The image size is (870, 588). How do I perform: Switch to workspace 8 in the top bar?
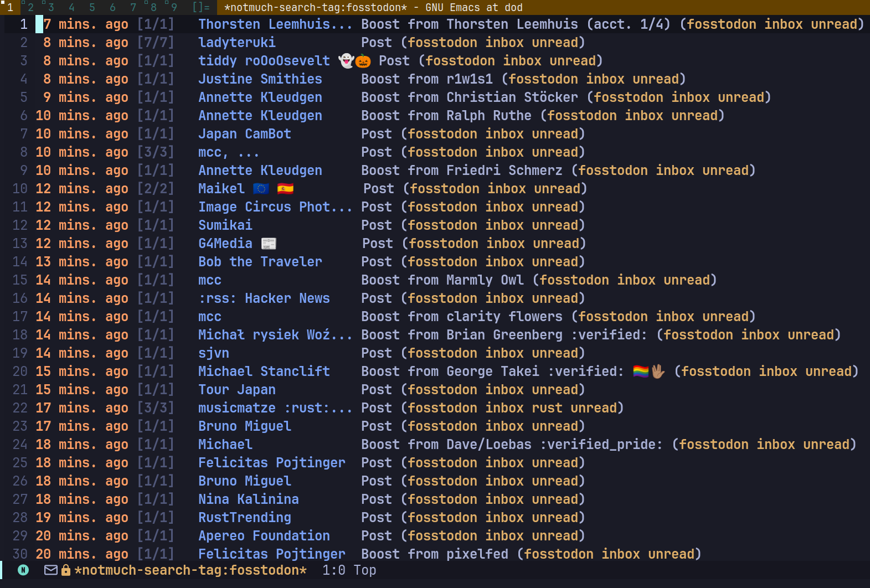pos(153,7)
